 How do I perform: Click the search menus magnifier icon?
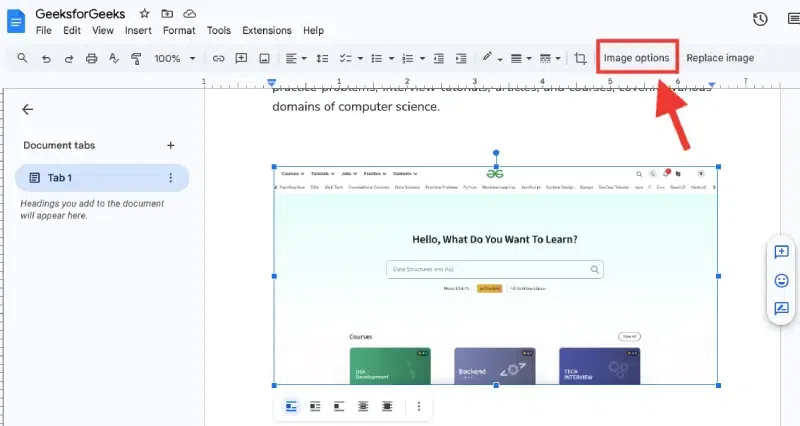pyautogui.click(x=22, y=58)
